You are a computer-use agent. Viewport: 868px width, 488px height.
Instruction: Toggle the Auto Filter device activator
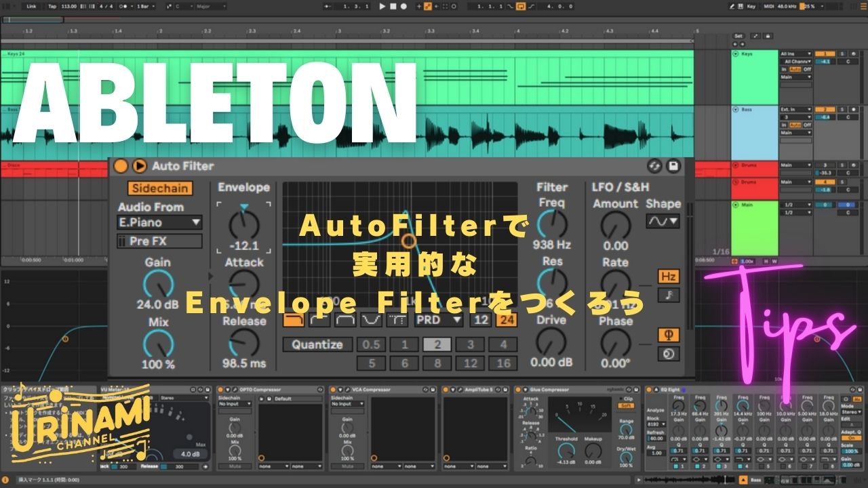point(121,166)
